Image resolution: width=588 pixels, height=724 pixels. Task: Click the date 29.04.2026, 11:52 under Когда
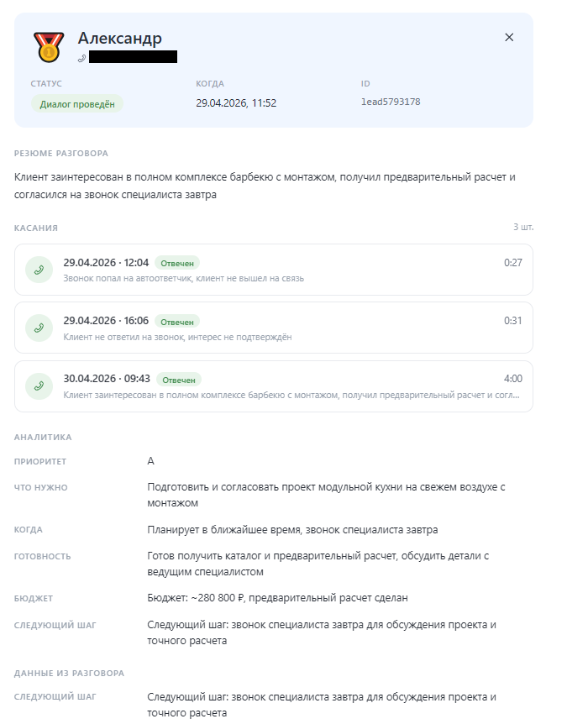tap(236, 103)
